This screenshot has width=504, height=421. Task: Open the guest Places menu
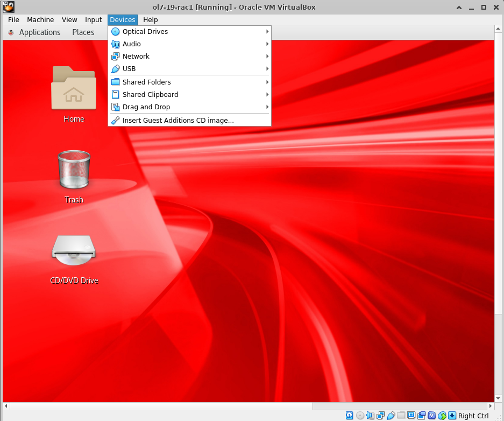[x=83, y=32]
